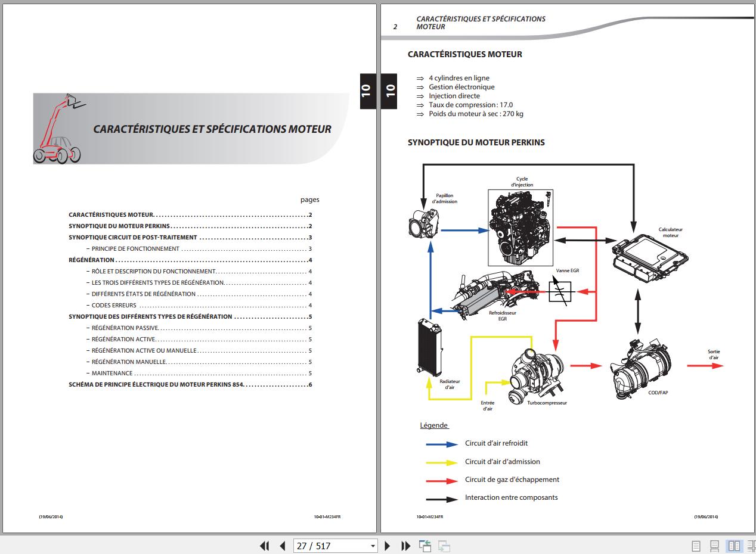756x554 pixels.
Task: Click the Entrée d'air label
Action: coord(487,406)
